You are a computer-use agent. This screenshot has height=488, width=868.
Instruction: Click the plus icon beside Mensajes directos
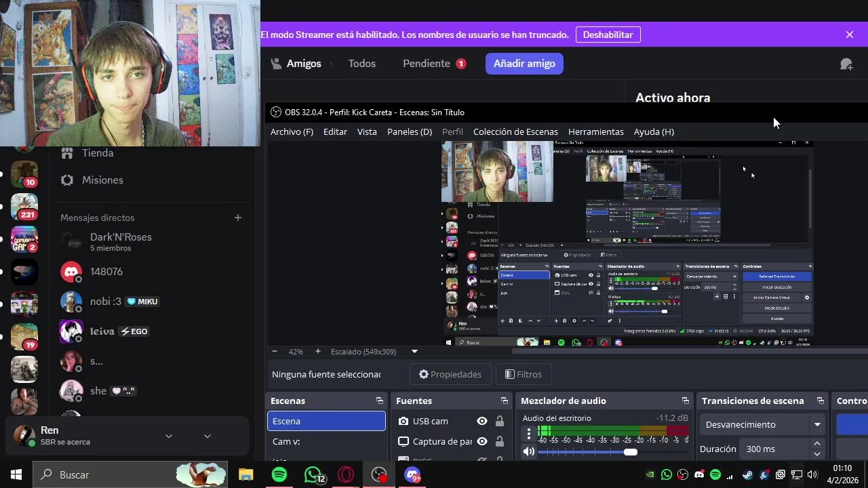[x=238, y=218]
